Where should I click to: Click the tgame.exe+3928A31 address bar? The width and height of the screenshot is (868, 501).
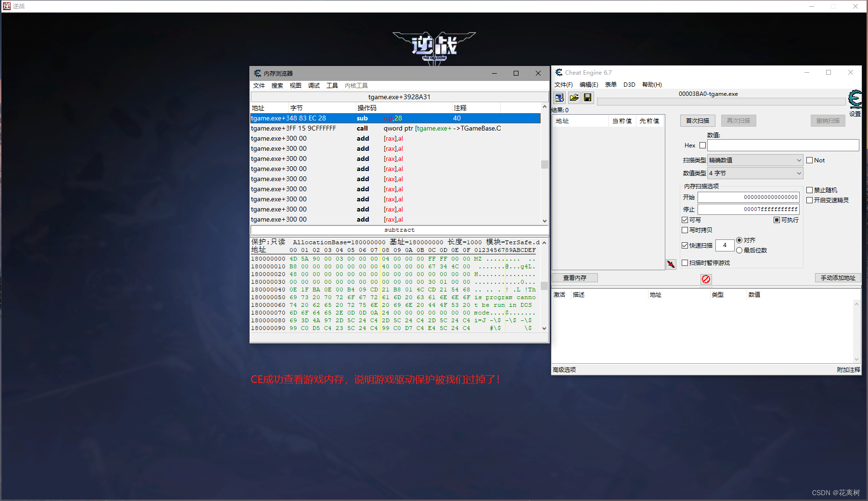pos(399,97)
